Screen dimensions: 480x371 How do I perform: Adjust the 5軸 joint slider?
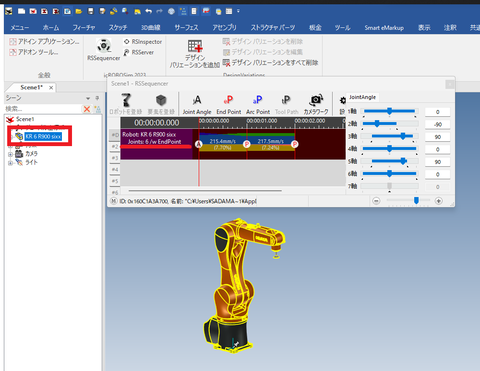403,161
